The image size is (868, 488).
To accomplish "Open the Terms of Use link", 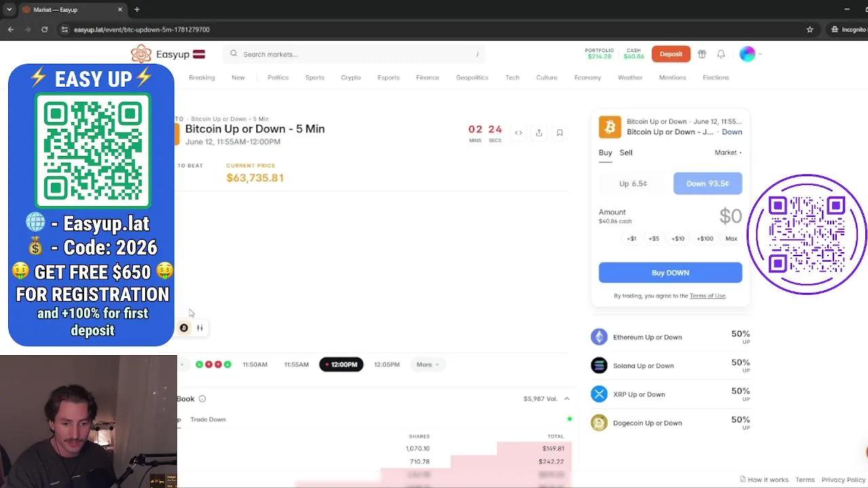I will pos(707,296).
